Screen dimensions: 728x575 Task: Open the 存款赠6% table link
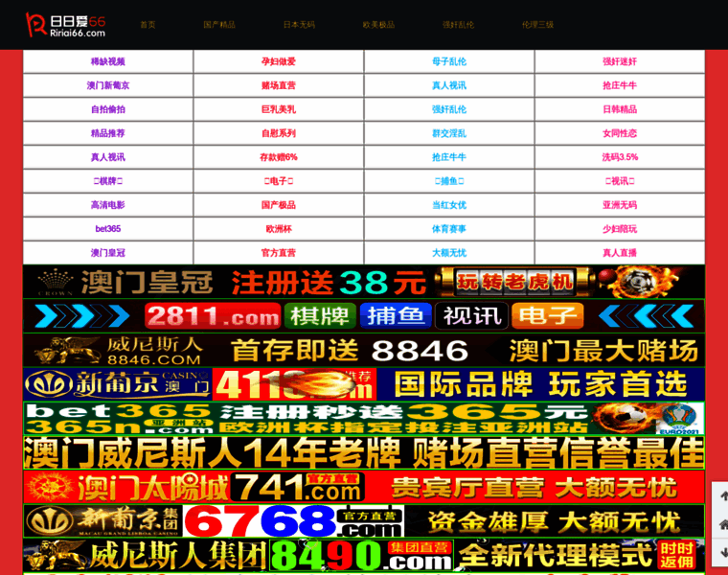coord(279,157)
